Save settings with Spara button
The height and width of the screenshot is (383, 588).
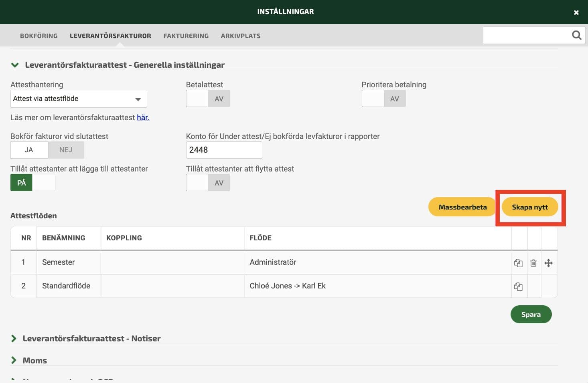(x=531, y=314)
